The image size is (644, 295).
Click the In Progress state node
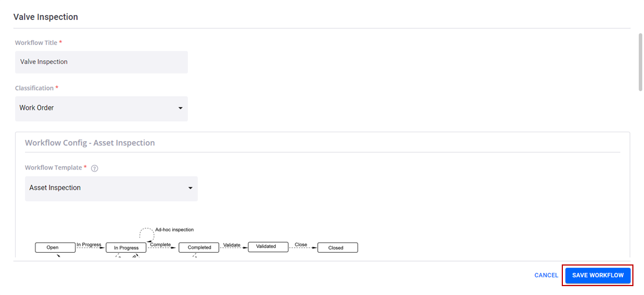click(x=126, y=248)
